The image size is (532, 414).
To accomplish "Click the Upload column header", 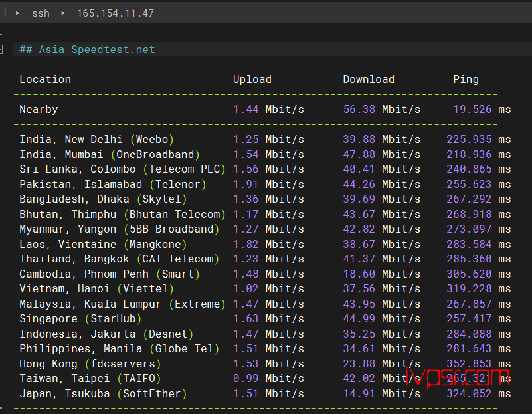I will pyautogui.click(x=252, y=79).
